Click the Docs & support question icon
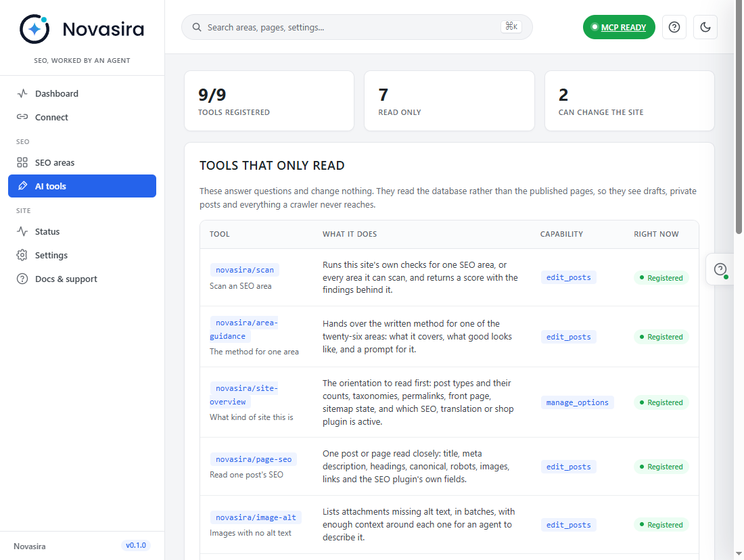This screenshot has width=744, height=560. (x=22, y=279)
